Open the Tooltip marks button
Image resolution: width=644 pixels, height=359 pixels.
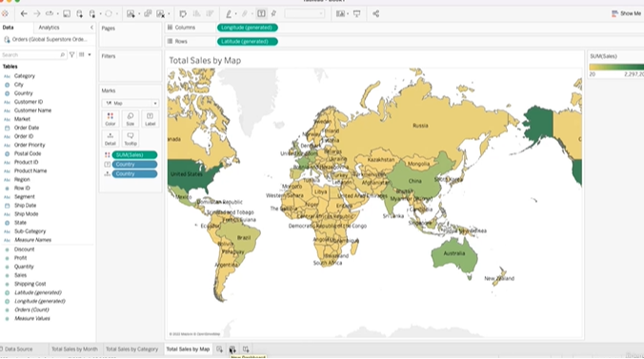tap(131, 138)
